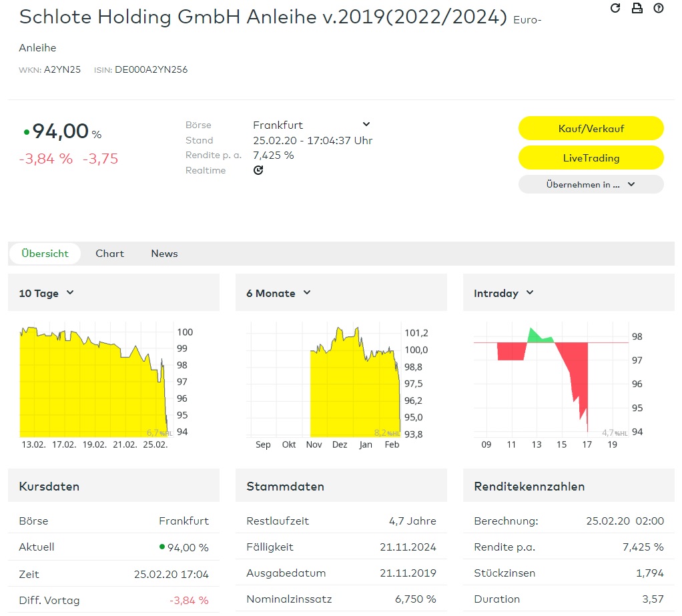The width and height of the screenshot is (682, 616).
Task: Click the Realtime refresh icon
Action: pyautogui.click(x=258, y=170)
